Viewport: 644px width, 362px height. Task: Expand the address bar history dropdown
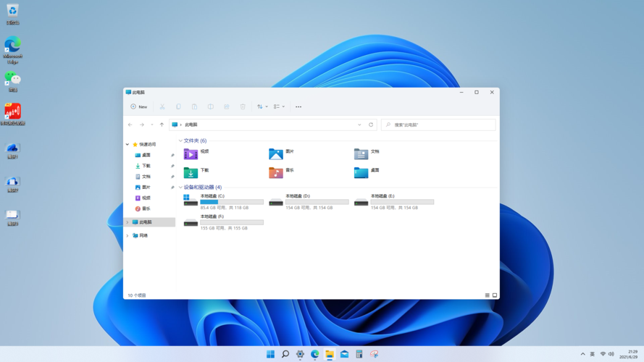coord(359,125)
